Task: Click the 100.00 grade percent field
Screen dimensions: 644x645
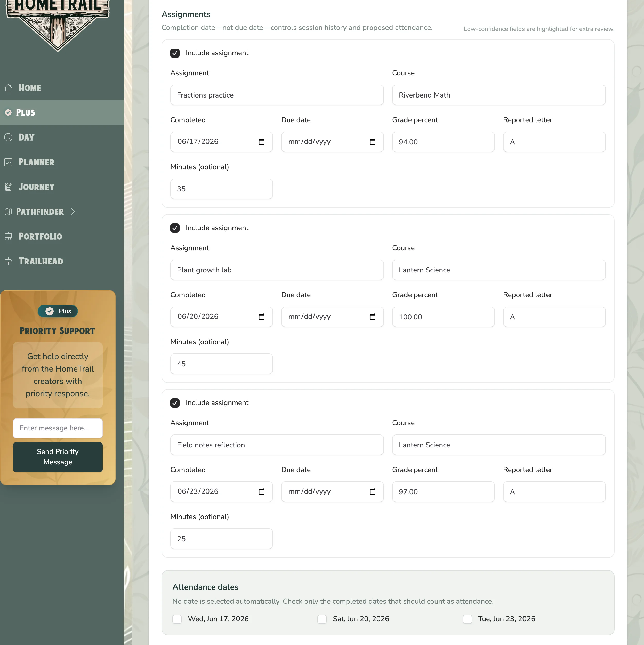Action: click(443, 317)
